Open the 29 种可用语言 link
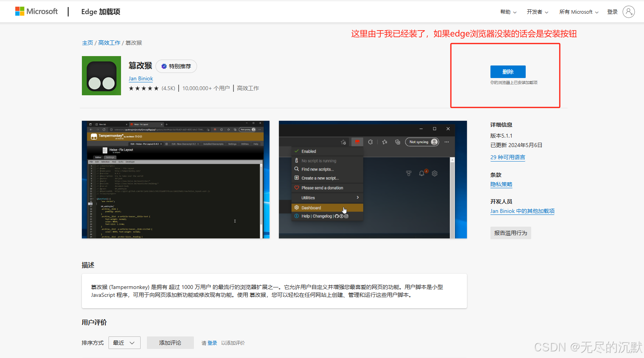 pos(508,157)
